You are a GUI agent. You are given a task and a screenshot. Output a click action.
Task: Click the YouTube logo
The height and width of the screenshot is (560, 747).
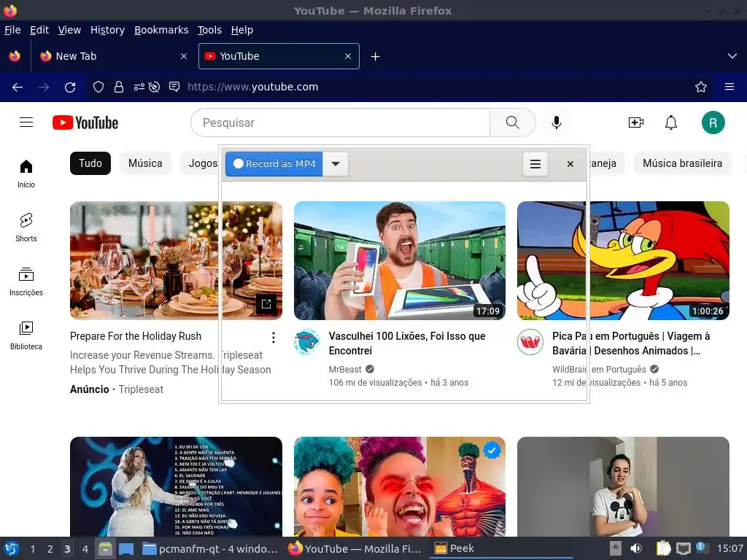tap(85, 122)
